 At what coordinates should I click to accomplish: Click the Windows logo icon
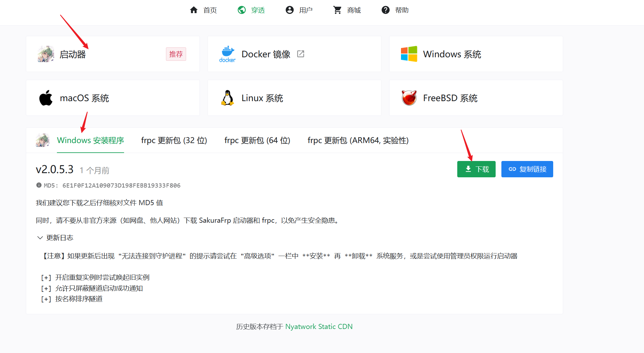[x=409, y=54]
